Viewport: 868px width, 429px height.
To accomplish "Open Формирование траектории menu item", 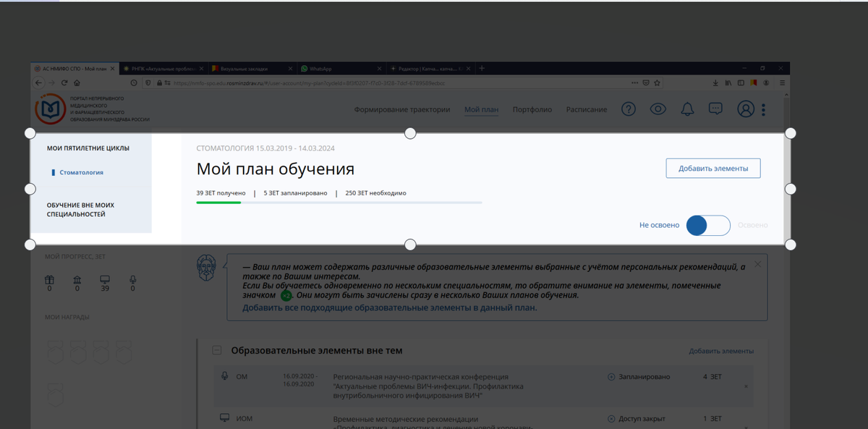I will (402, 110).
